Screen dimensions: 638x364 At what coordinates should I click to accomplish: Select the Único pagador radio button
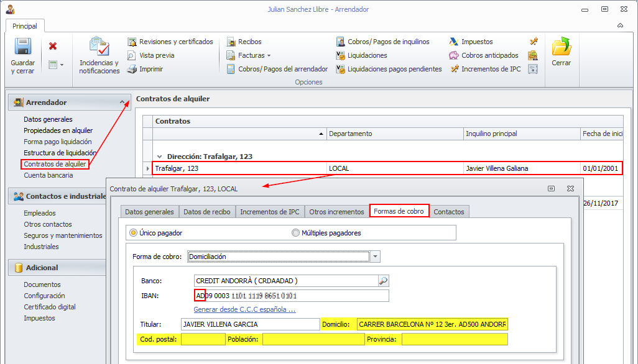[x=133, y=233]
